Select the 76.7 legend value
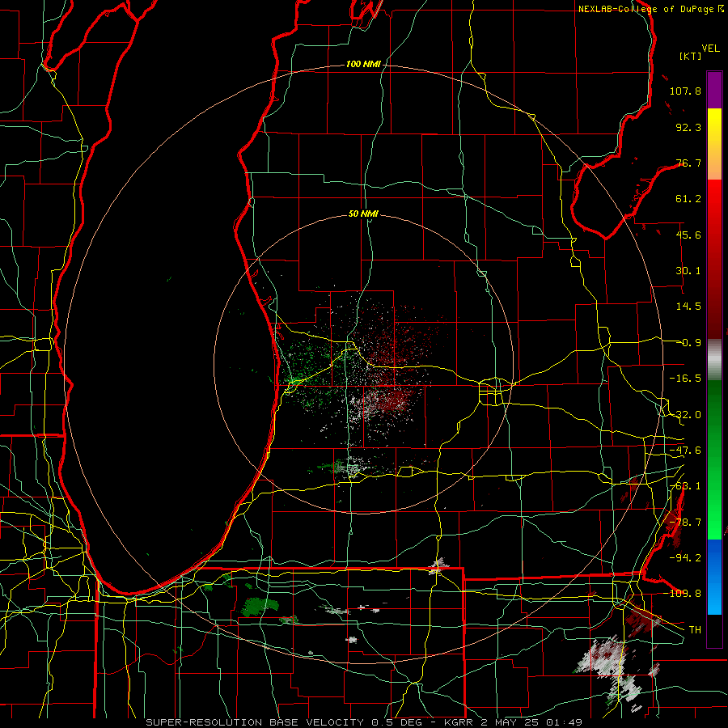Image resolution: width=728 pixels, height=728 pixels. tap(688, 163)
